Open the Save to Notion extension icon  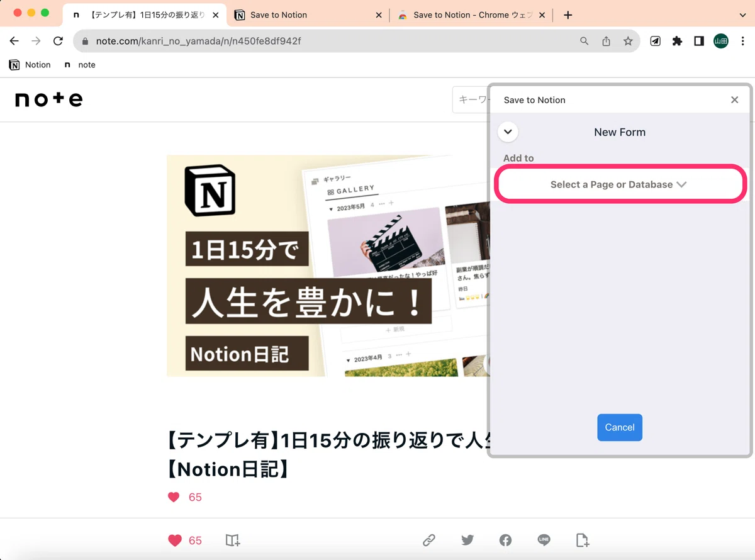[655, 41]
